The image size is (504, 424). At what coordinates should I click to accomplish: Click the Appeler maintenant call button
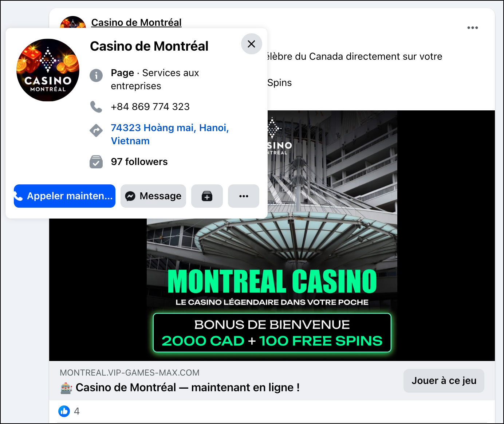coord(64,196)
